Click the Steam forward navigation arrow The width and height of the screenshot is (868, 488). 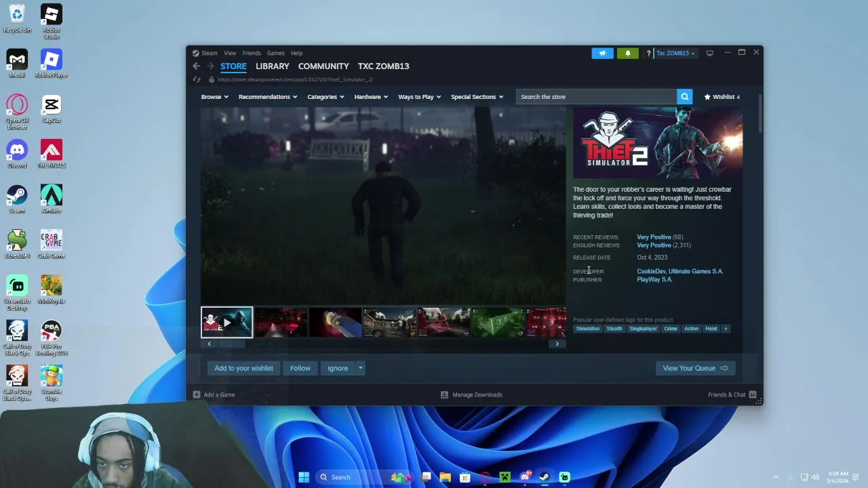(x=210, y=66)
